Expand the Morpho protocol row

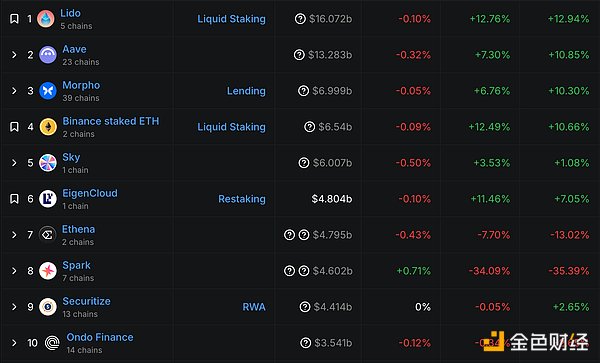coord(14,91)
